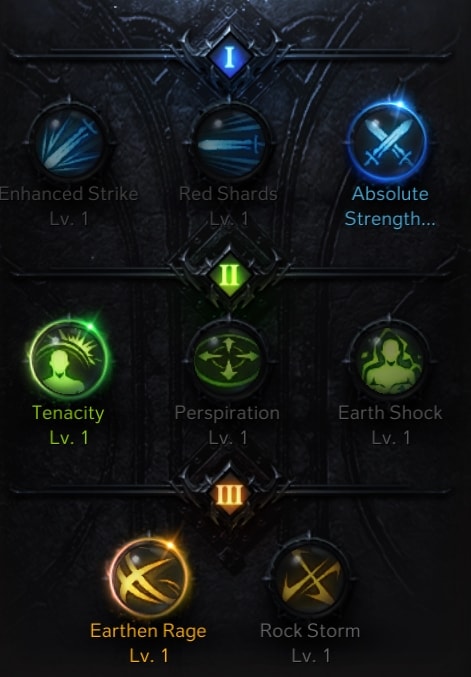The height and width of the screenshot is (677, 471).
Task: Select the Tenacity green icon
Action: coord(69,359)
